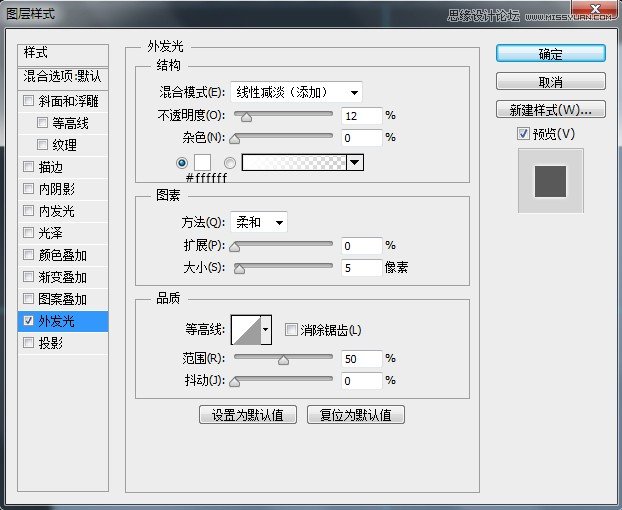The height and width of the screenshot is (510, 622).
Task: Enable the 图案叠加 checkbox
Action: (28, 298)
